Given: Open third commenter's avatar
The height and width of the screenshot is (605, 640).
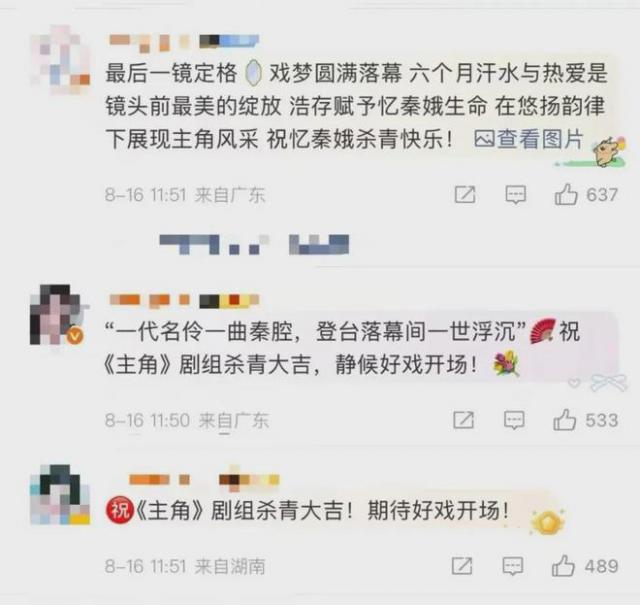Looking at the screenshot, I should (60, 494).
